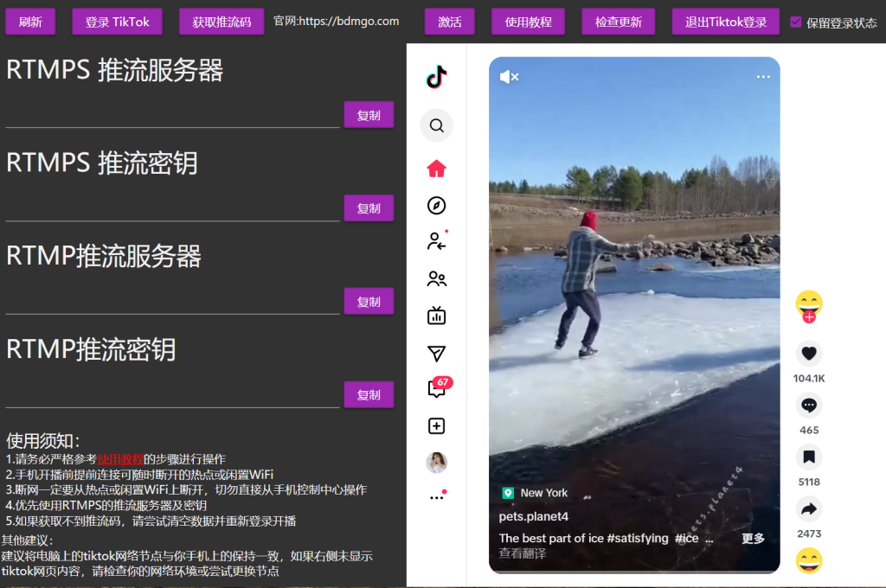This screenshot has width=886, height=588.
Task: Click the RTMP推流密钥 input field
Action: [x=172, y=395]
